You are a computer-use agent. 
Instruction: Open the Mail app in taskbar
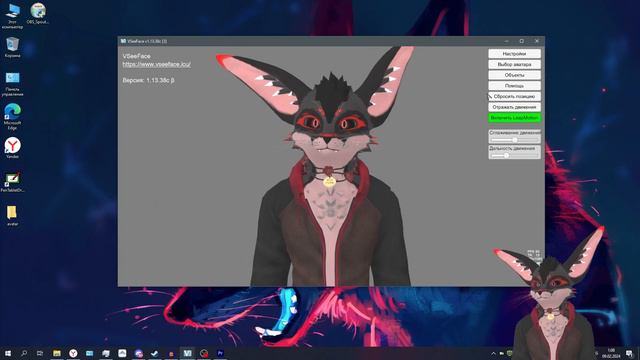pos(89,353)
